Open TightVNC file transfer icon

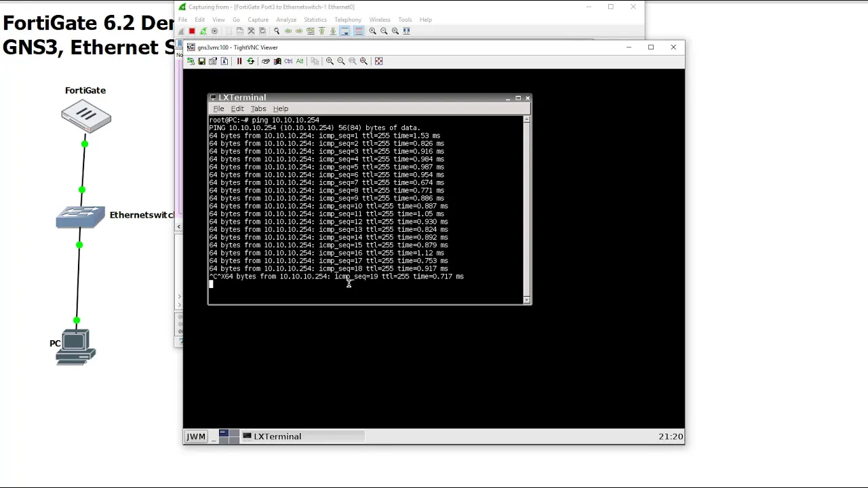315,61
